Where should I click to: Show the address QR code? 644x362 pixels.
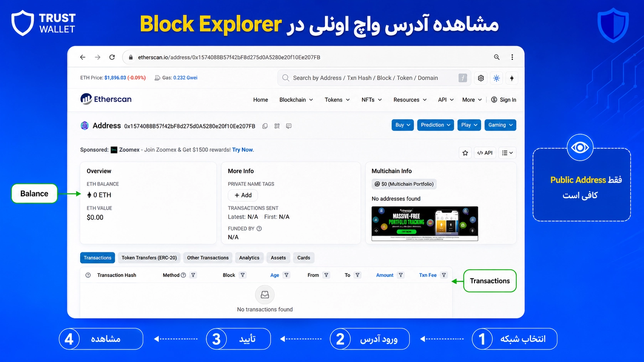click(x=277, y=126)
